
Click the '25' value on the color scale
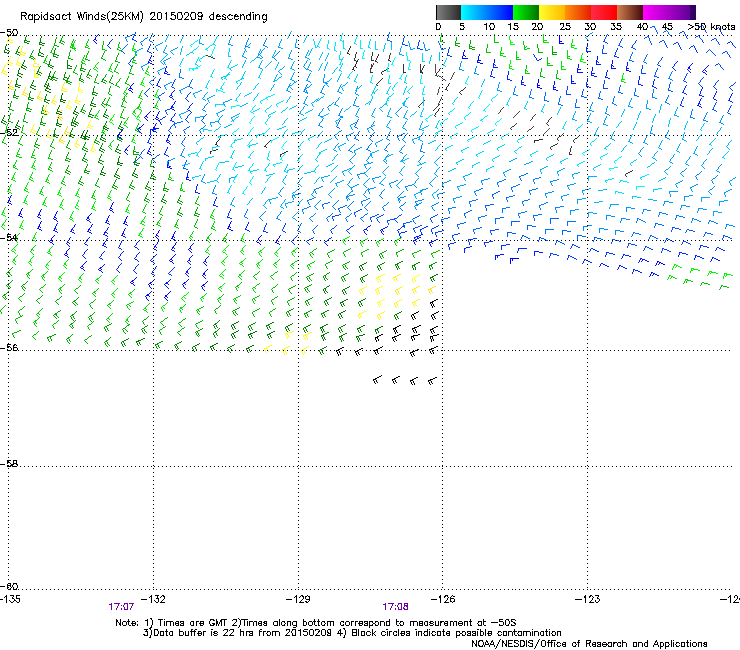click(565, 27)
